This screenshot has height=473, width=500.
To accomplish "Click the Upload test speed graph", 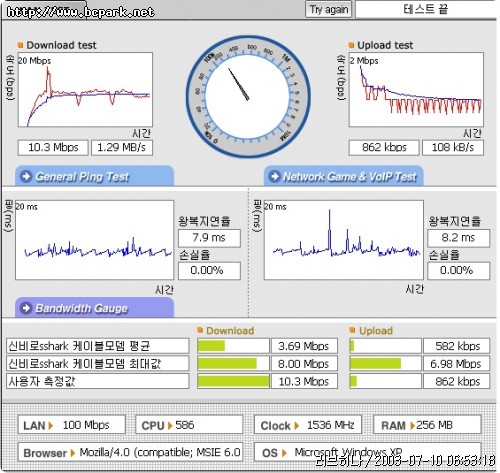I will pyautogui.click(x=416, y=90).
